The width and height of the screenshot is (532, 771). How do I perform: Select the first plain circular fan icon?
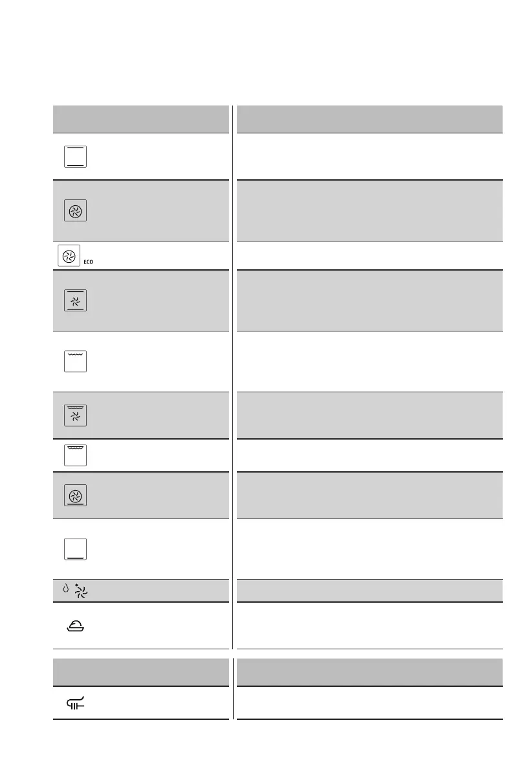tap(76, 212)
